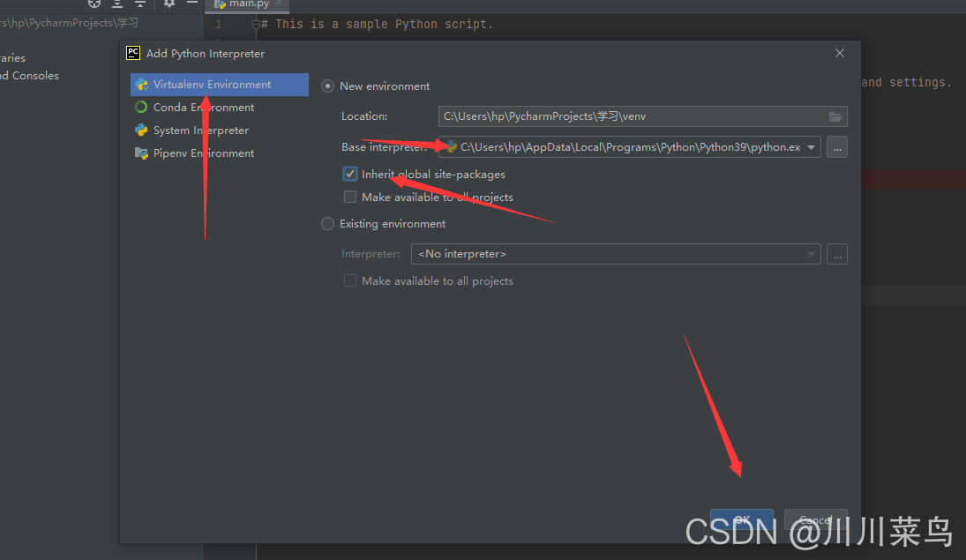
Task: Close the Add Python Interpreter dialog
Action: click(x=840, y=53)
